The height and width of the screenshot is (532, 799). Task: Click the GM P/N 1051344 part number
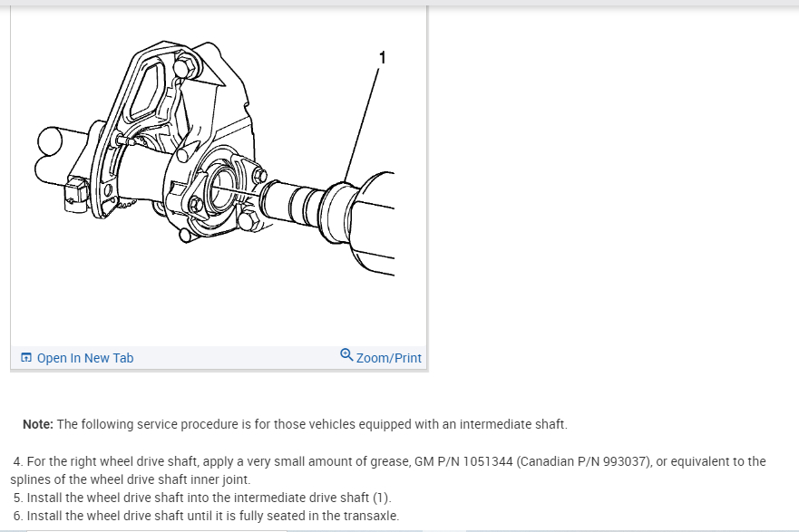[463, 461]
